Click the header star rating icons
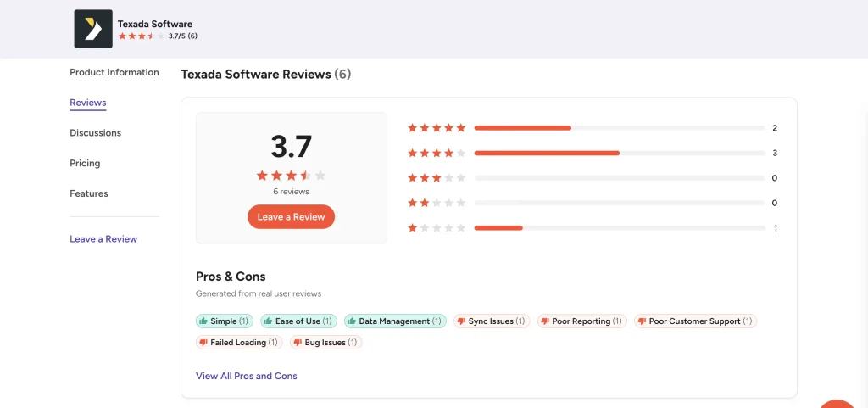 pyautogui.click(x=142, y=36)
